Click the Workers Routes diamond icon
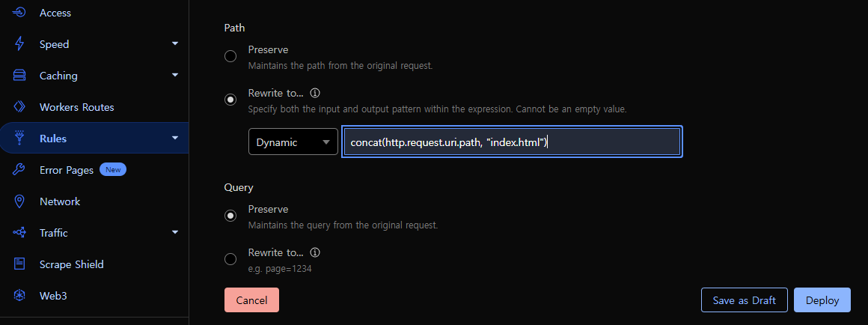 [19, 107]
